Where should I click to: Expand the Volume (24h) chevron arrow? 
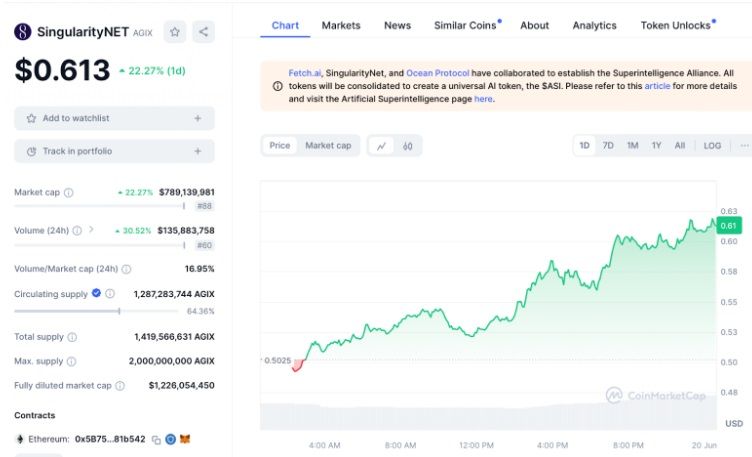(91, 230)
